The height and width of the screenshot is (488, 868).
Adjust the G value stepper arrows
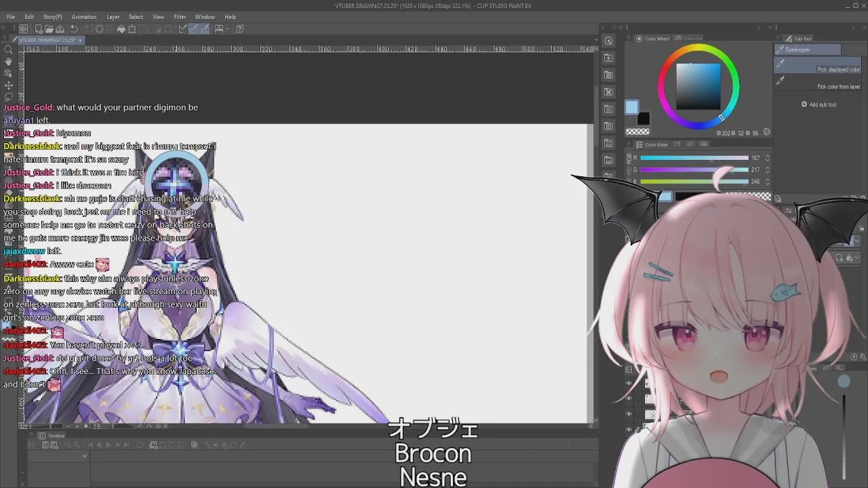pos(767,169)
